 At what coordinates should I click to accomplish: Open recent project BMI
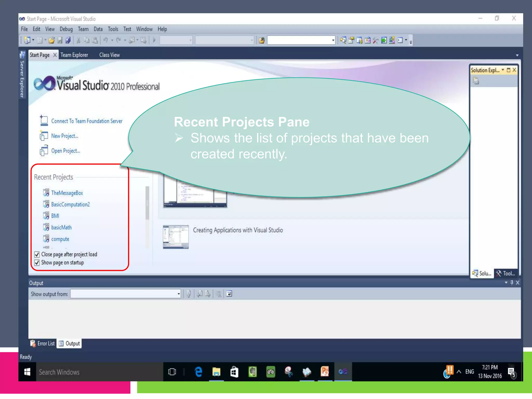point(55,216)
